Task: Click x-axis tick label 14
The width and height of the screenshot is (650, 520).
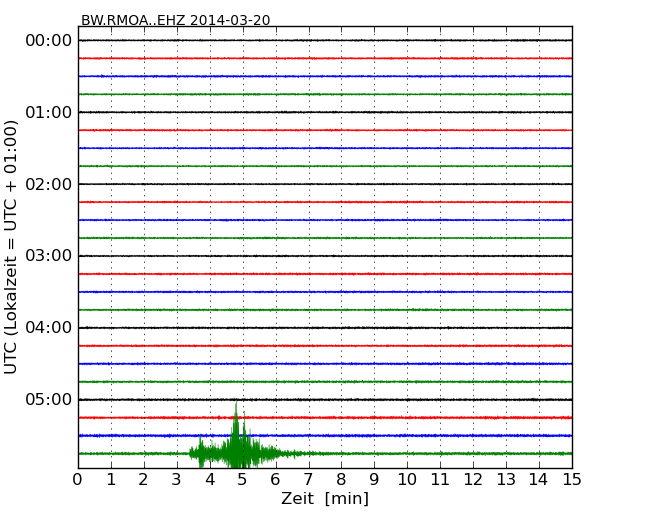Action: pyautogui.click(x=539, y=480)
